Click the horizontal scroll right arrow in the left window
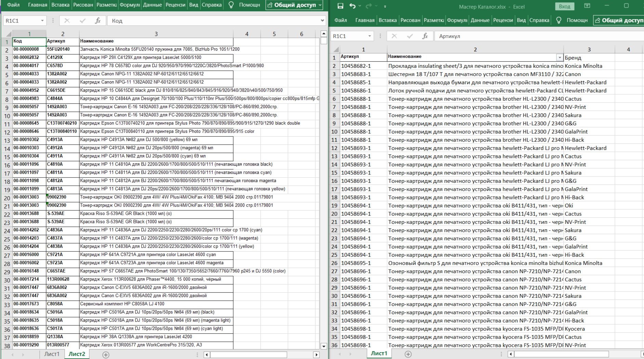The height and width of the screenshot is (359, 644). coord(316,355)
